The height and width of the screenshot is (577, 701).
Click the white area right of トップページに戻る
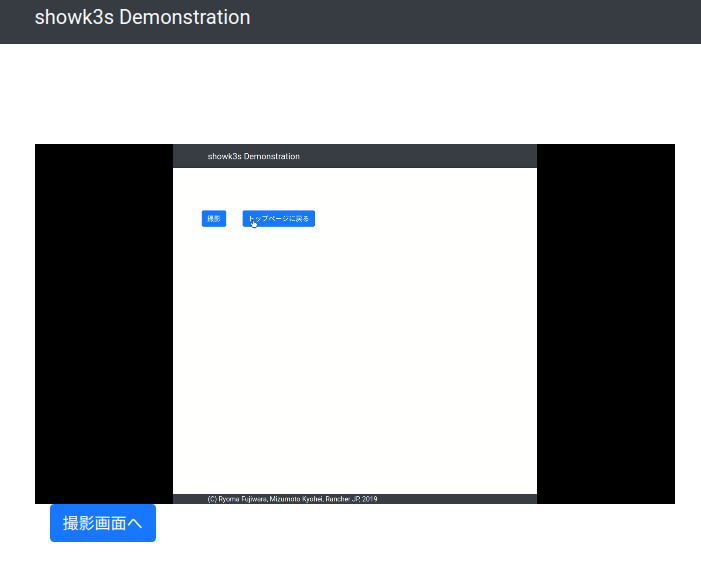click(x=420, y=218)
